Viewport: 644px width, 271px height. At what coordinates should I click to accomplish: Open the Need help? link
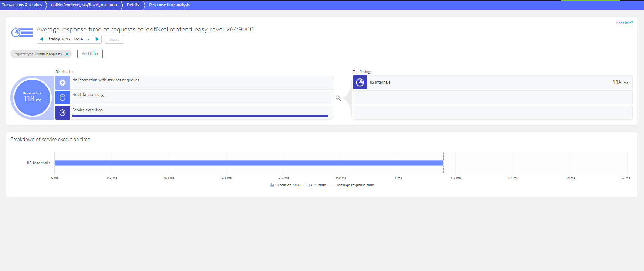coord(624,23)
